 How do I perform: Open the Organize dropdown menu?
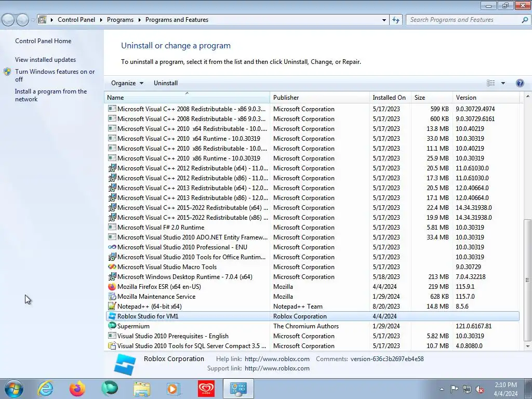tap(127, 83)
